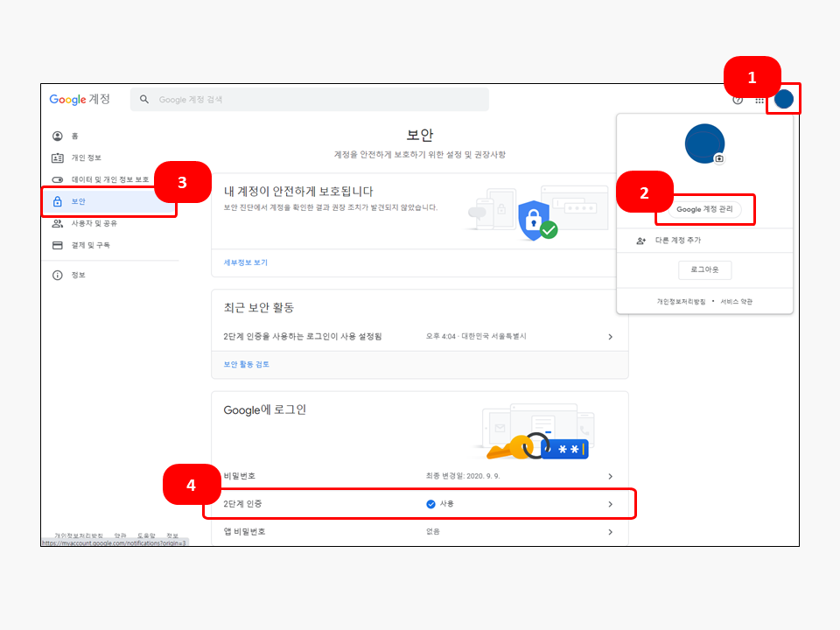
Task: Click the profile avatar in top-right corner
Action: [784, 99]
